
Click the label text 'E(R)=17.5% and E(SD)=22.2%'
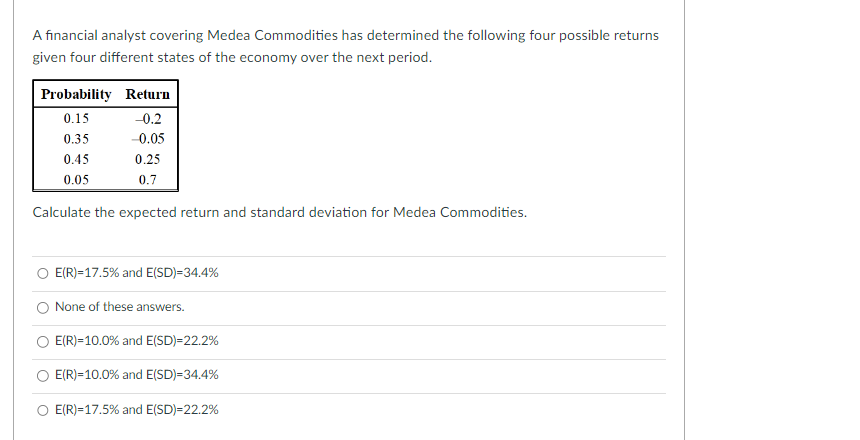pyautogui.click(x=137, y=409)
